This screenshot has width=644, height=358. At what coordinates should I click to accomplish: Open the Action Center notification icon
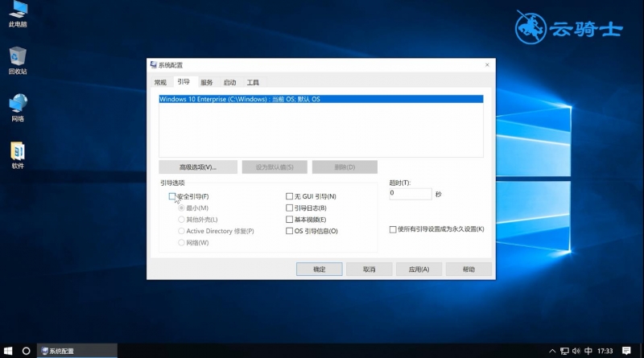[x=626, y=351]
